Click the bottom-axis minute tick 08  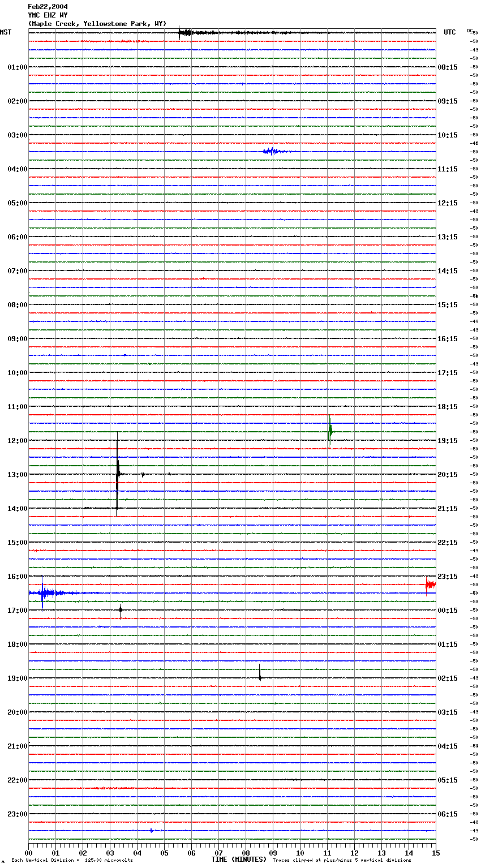[246, 853]
